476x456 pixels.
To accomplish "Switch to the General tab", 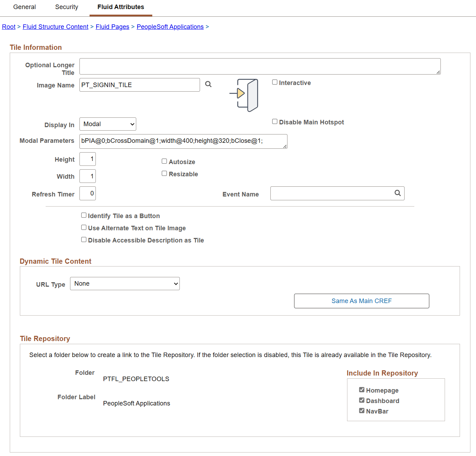I will 24,7.
